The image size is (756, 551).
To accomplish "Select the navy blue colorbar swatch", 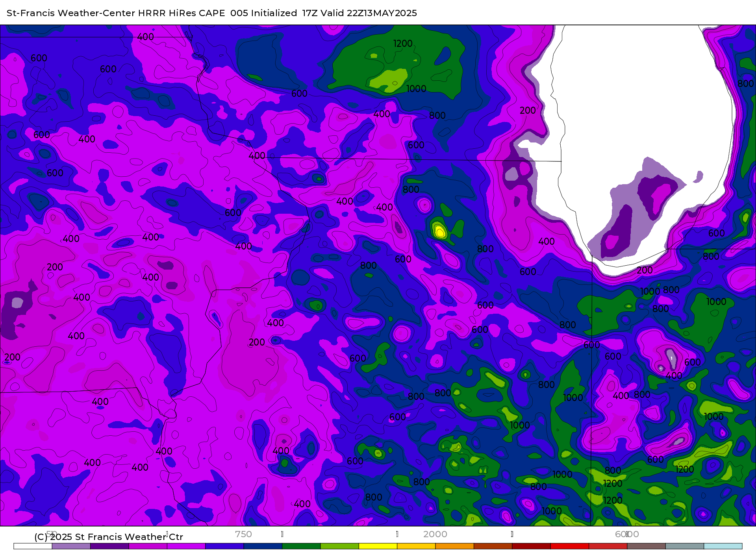I will pos(263,546).
